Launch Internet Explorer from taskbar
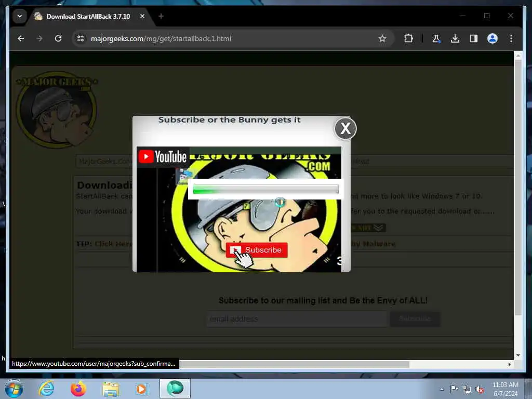 point(46,389)
